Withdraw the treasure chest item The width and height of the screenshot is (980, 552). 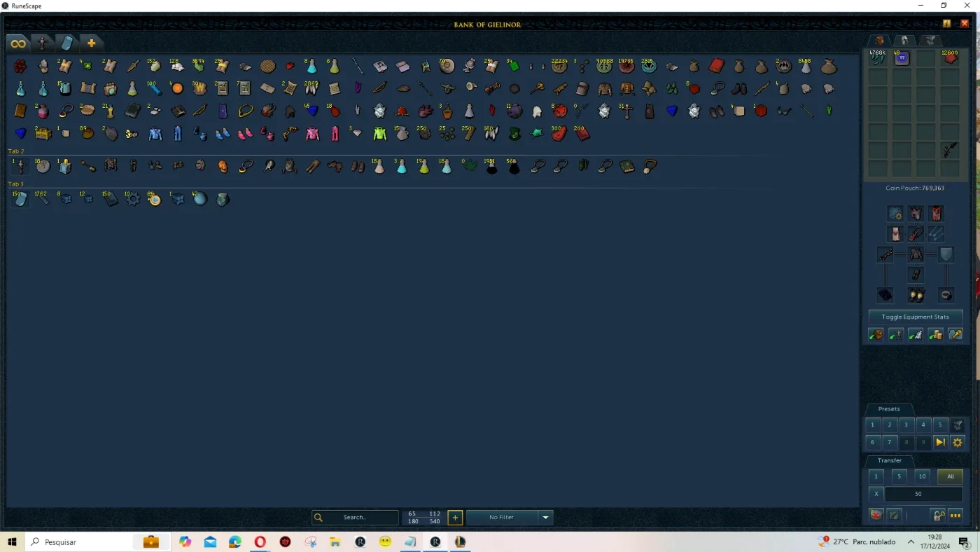[43, 133]
